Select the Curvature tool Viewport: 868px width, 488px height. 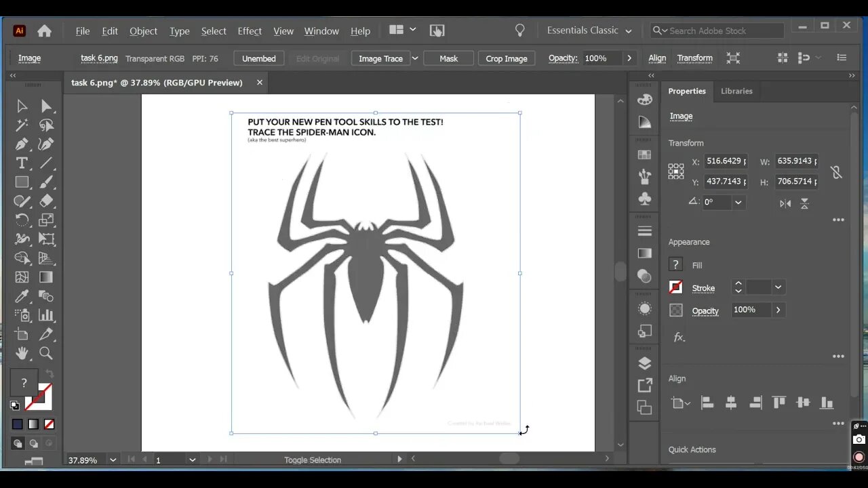[x=46, y=144]
